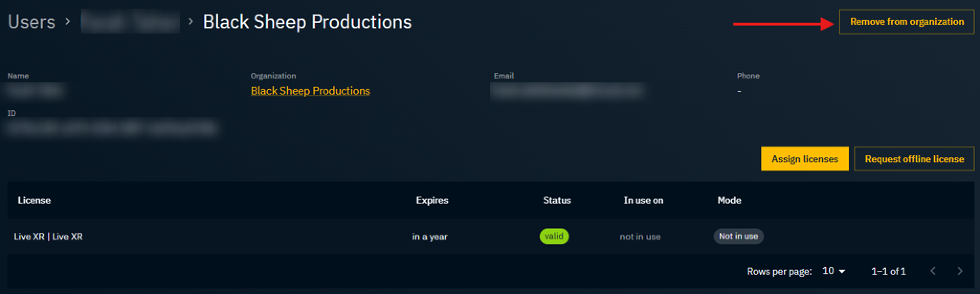980x294 pixels.
Task: Click the blurred user name breadcrumb
Action: (130, 22)
